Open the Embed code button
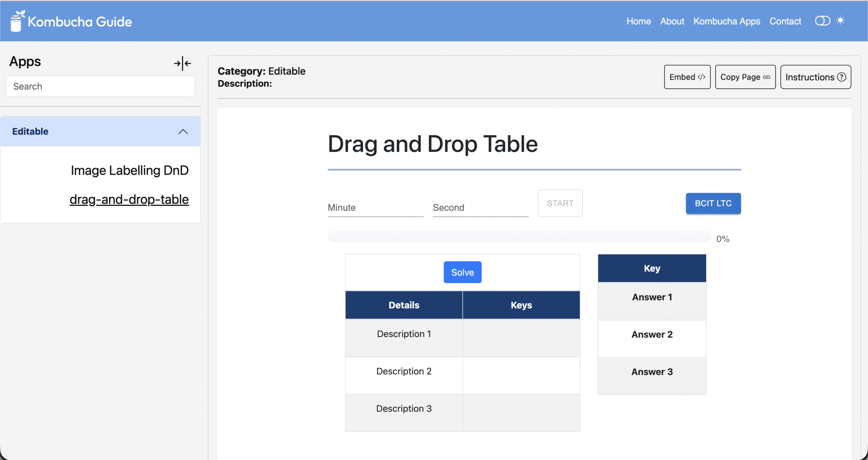868x460 pixels. point(687,77)
